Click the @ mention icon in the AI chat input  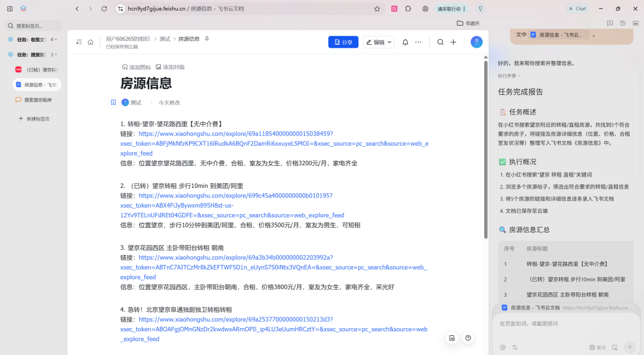[503, 347]
